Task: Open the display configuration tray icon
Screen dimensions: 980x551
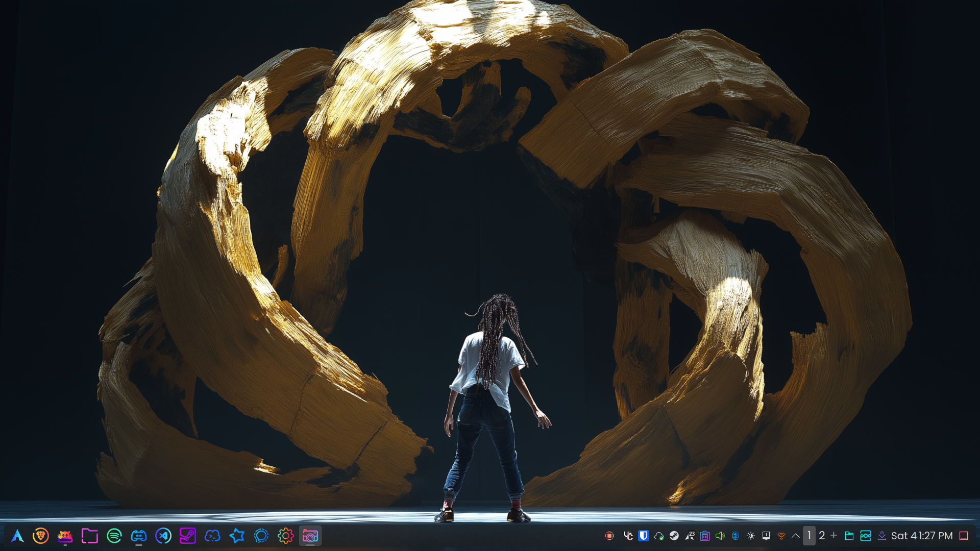Action: pyautogui.click(x=766, y=536)
